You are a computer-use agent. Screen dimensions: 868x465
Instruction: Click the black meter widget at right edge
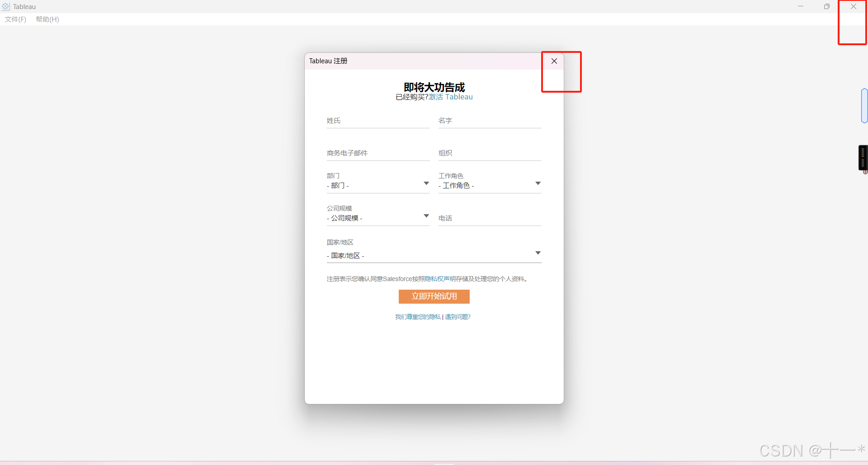pos(863,158)
